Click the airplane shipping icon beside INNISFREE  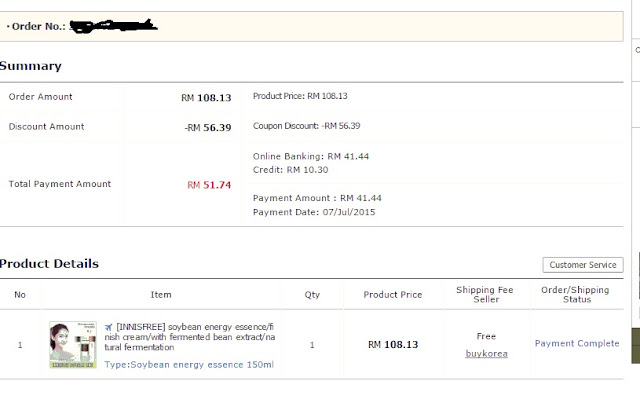[x=108, y=327]
